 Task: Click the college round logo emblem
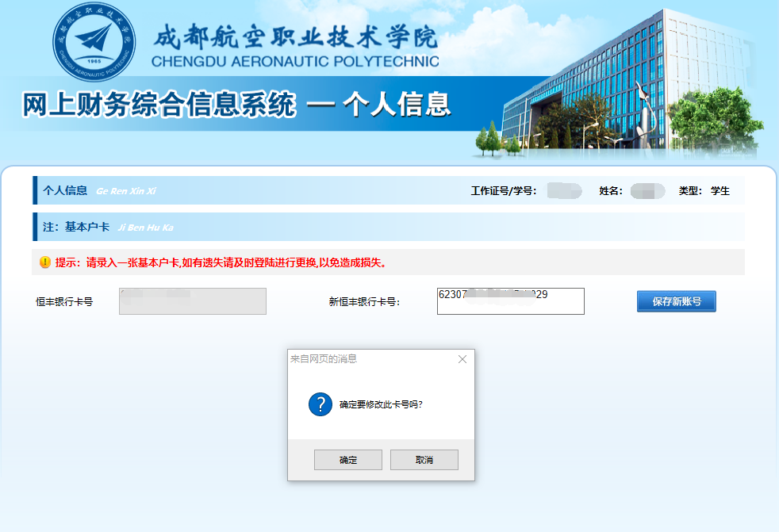pos(94,42)
